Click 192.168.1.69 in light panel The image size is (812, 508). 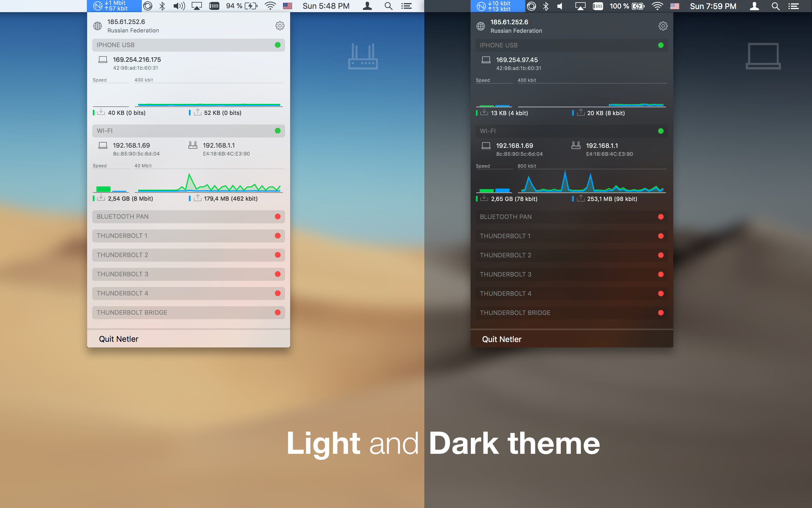132,145
